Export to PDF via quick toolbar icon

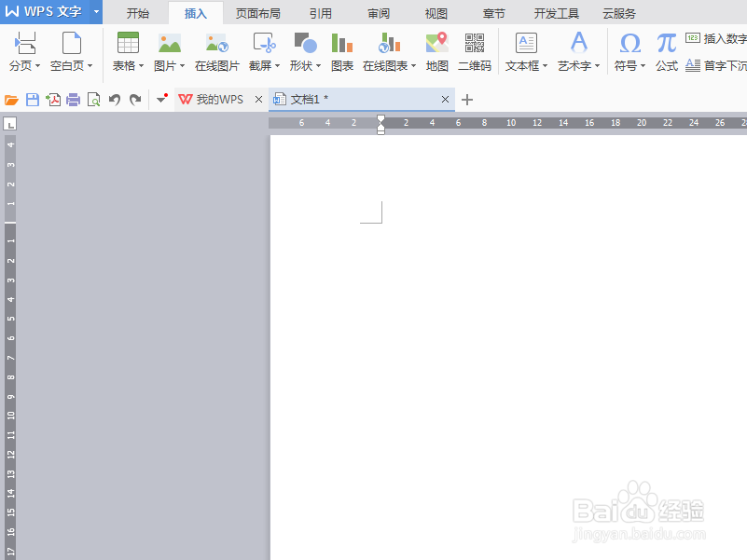[x=53, y=100]
